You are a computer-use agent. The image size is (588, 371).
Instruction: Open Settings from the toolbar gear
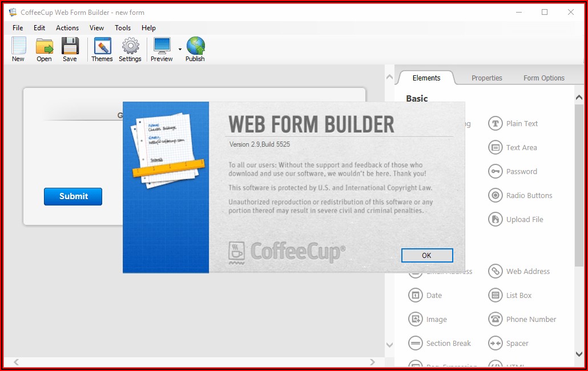(130, 49)
